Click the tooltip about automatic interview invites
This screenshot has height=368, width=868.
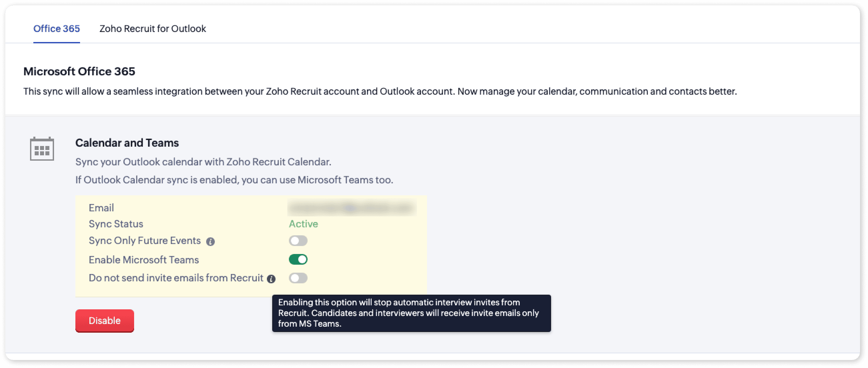pos(411,313)
